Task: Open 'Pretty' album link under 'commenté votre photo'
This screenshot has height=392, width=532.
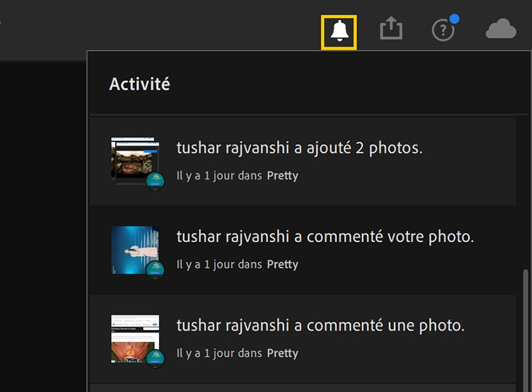Action: pyautogui.click(x=283, y=264)
